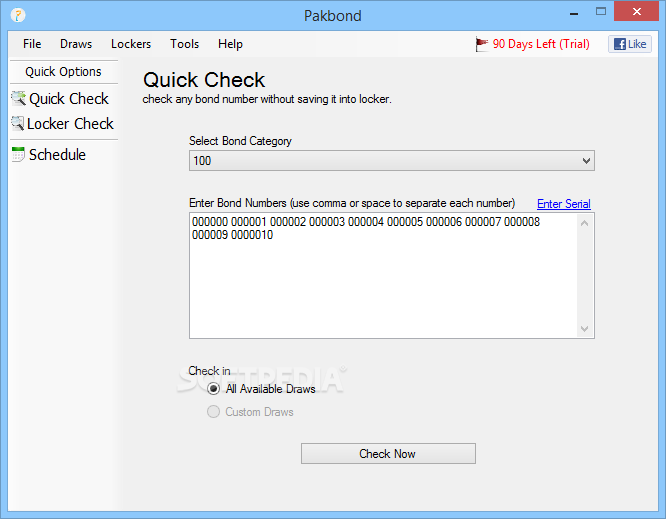Expand the Select Bond Category dropdown

(392, 161)
